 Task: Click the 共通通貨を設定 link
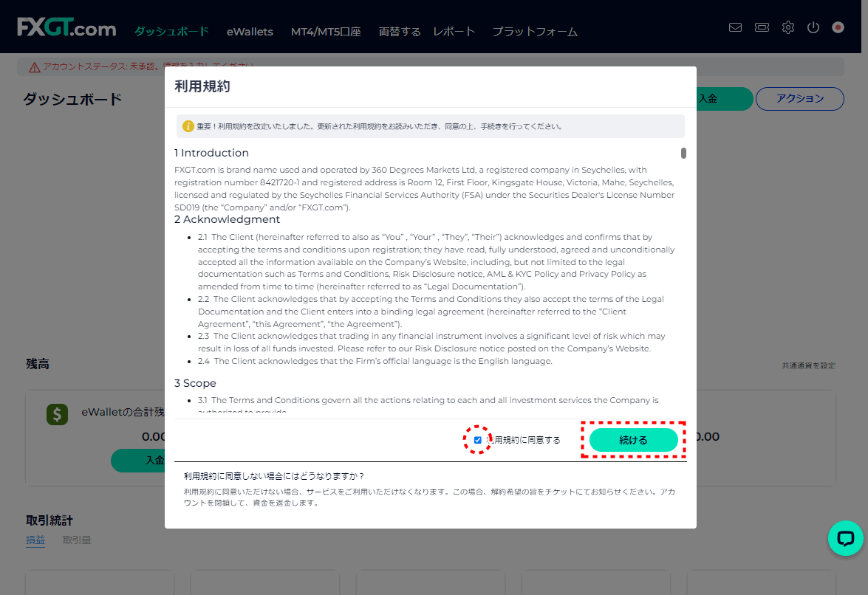coord(808,365)
